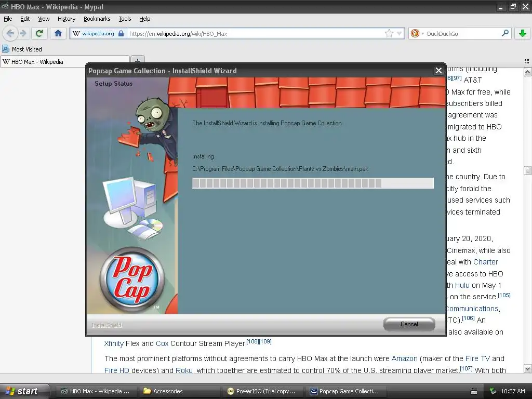
Task: Open the File menu
Action: [8, 19]
